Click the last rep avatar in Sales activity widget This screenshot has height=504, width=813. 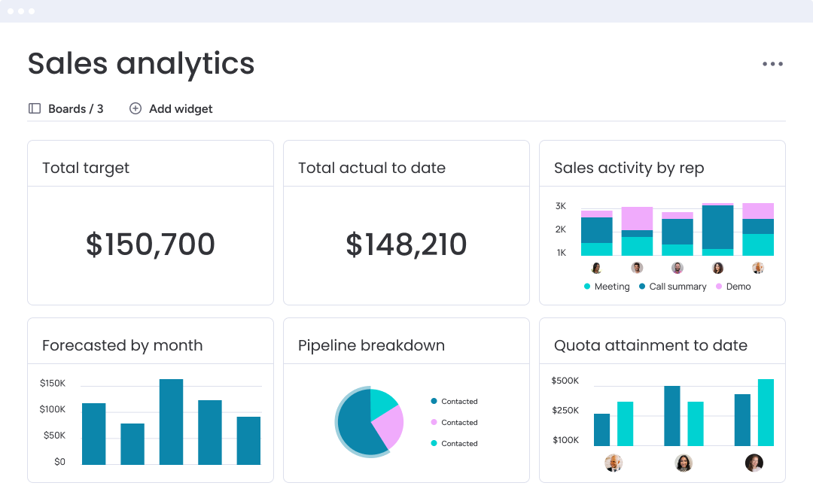tap(758, 268)
